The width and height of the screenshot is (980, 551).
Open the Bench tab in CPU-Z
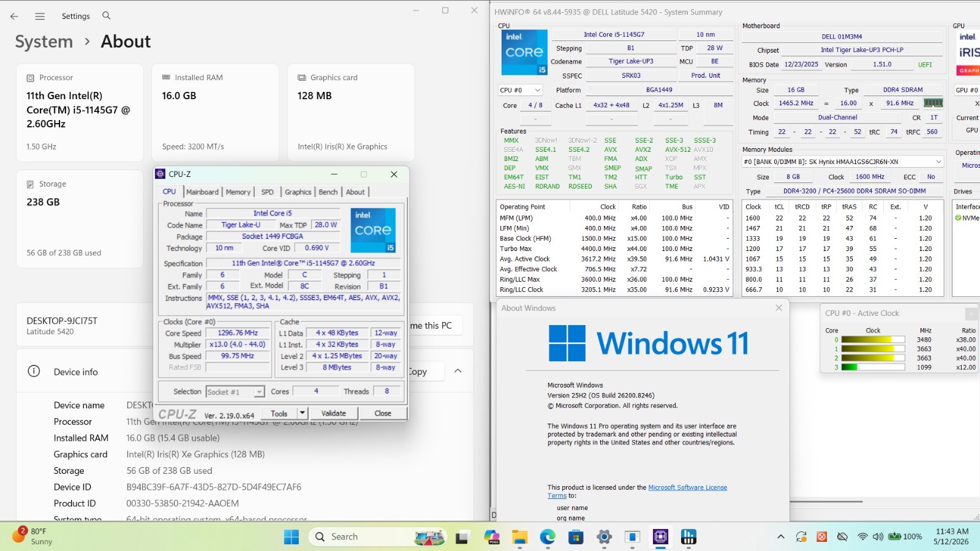[x=328, y=192]
